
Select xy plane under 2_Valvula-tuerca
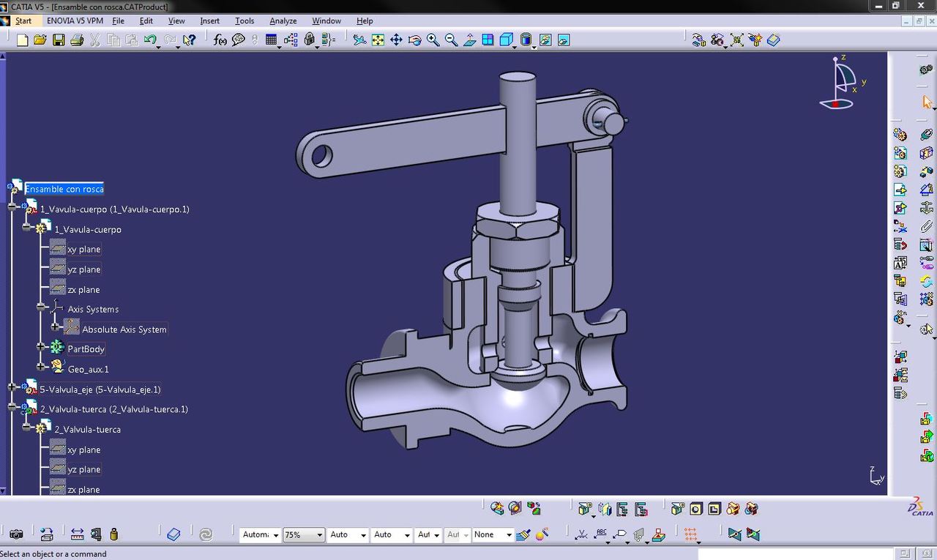pos(84,449)
